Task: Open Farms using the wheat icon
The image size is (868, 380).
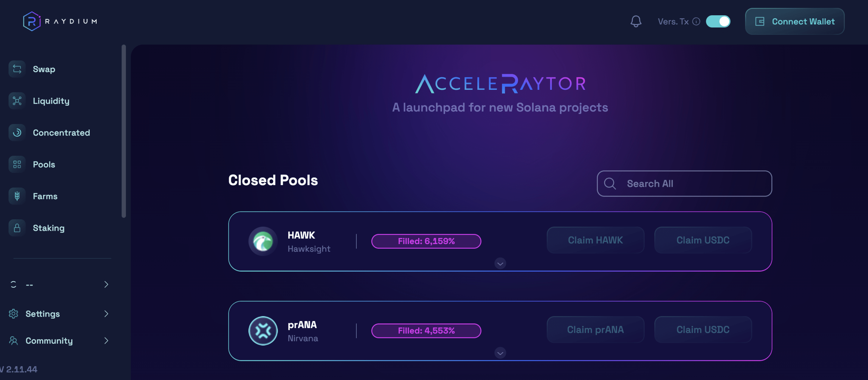Action: [17, 196]
